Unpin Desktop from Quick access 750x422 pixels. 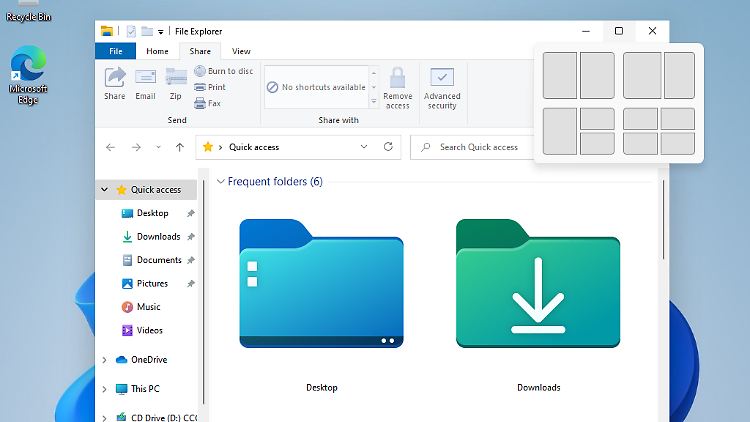[x=191, y=213]
